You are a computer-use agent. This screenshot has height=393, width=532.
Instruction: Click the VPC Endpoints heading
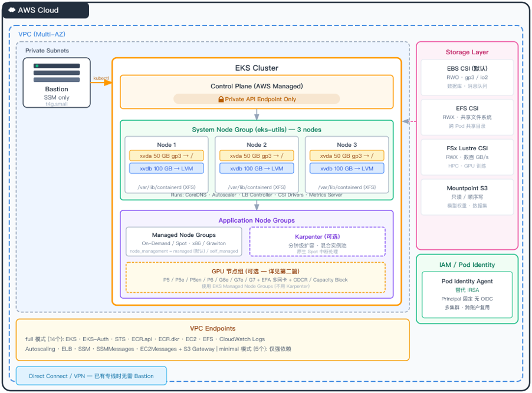click(x=212, y=328)
